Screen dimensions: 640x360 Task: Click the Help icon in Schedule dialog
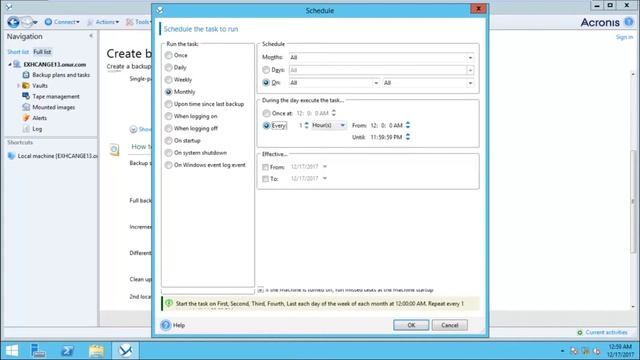click(x=166, y=325)
